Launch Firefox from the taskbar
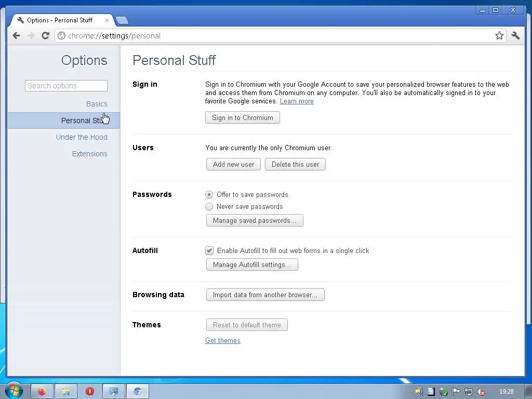 point(42,392)
